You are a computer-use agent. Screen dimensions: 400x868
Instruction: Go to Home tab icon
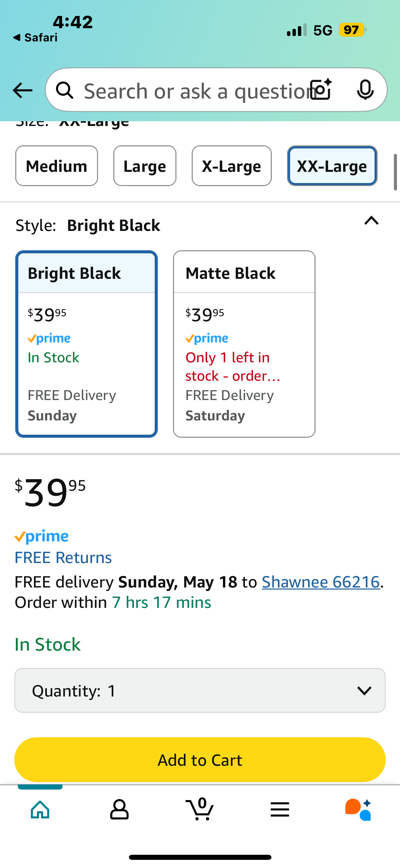coord(40,810)
